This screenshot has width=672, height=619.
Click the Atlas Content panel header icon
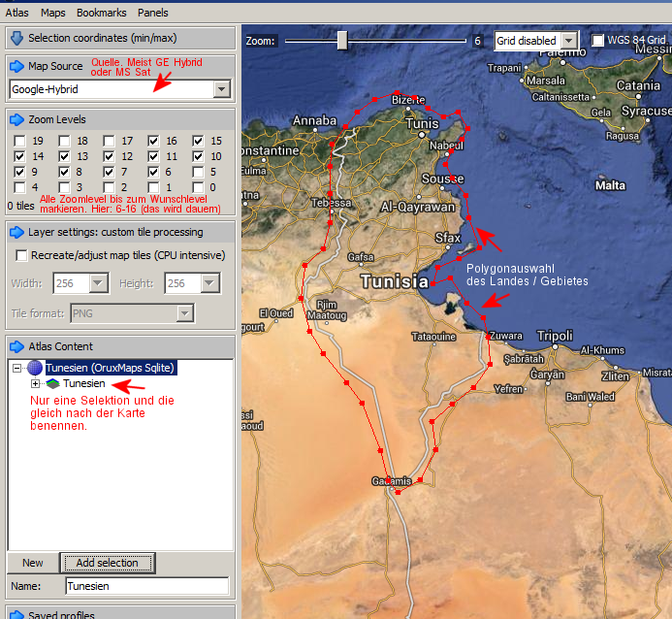(x=16, y=346)
